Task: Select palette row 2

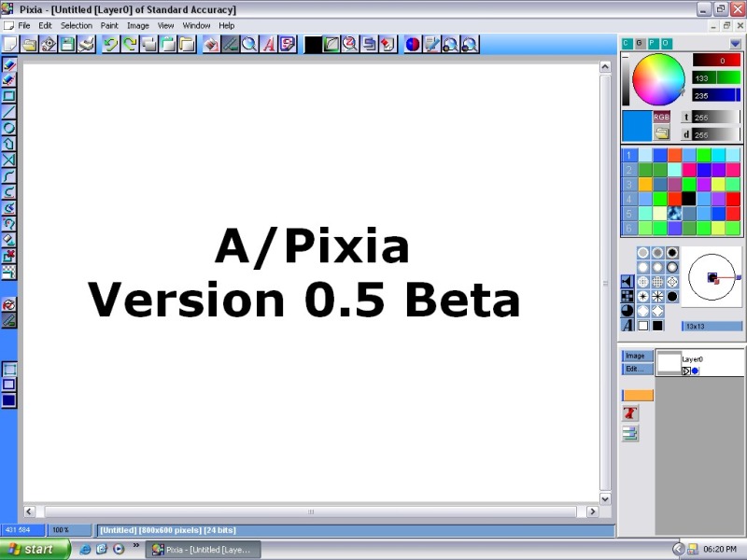Action: pyautogui.click(x=628, y=170)
